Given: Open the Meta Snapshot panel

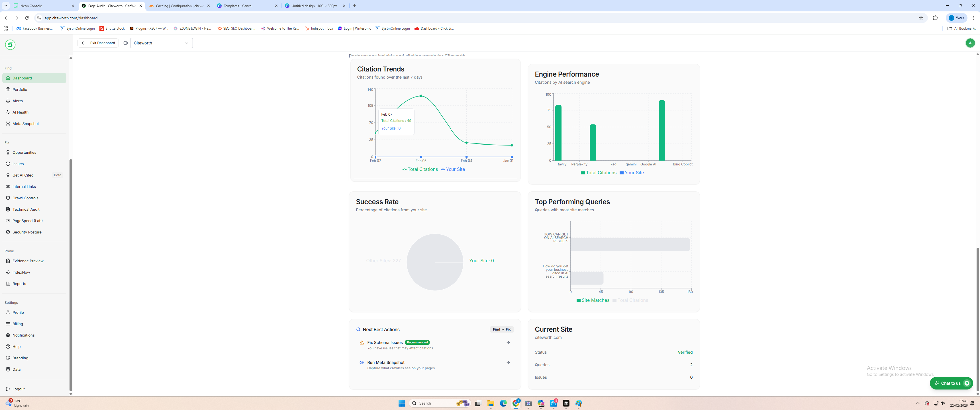Looking at the screenshot, I should coord(25,124).
